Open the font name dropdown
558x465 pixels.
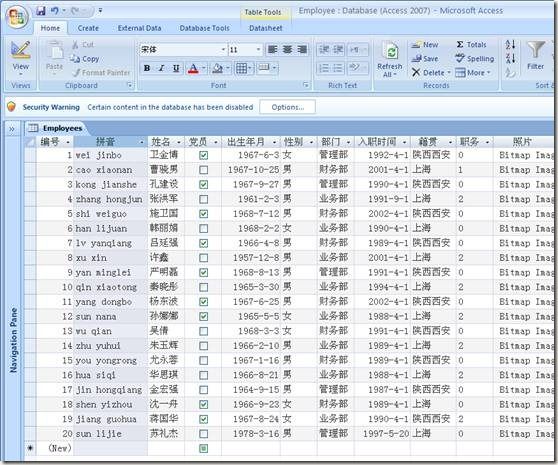coord(223,49)
